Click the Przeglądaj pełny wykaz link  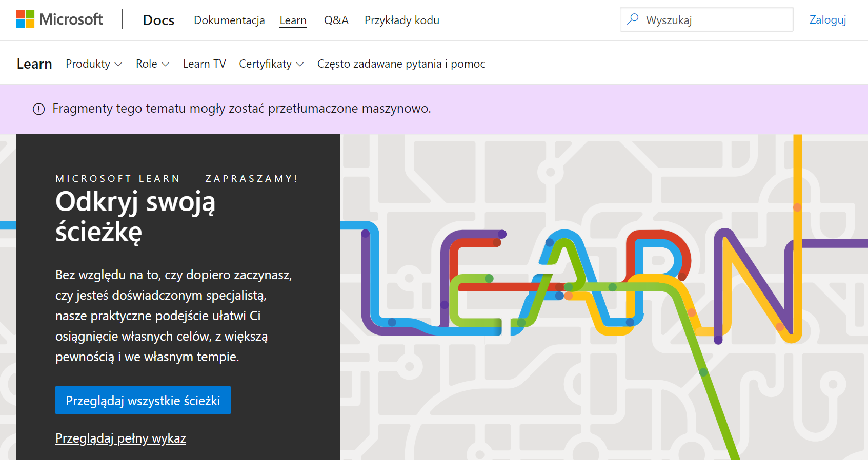pos(120,438)
